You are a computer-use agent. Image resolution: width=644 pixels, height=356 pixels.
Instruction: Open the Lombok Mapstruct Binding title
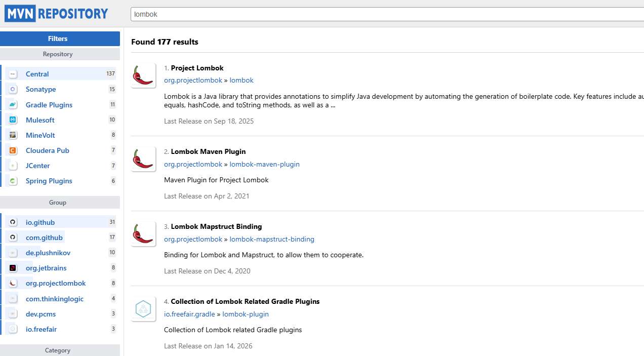(216, 226)
